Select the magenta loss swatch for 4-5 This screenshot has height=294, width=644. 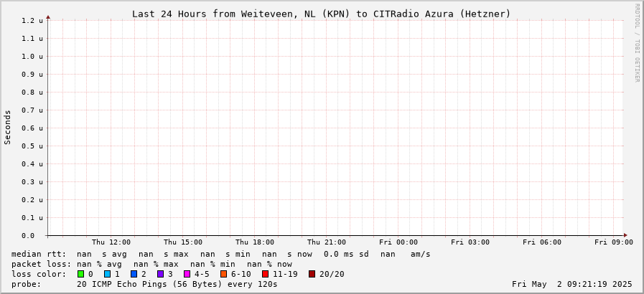pos(187,274)
